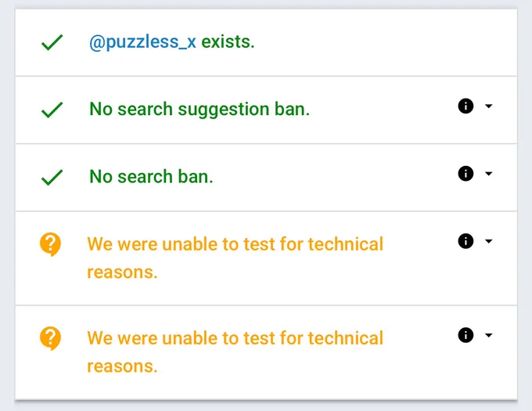
Task: Click the green word exists after username
Action: point(228,42)
